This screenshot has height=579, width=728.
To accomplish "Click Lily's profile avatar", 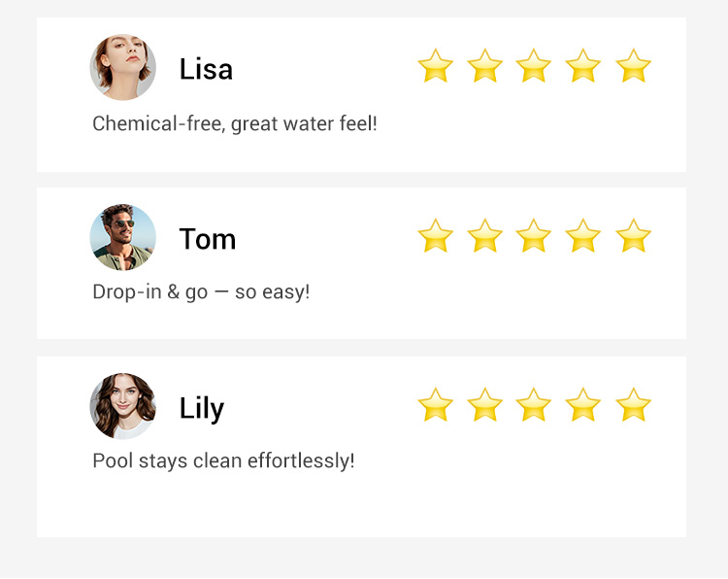I will point(123,406).
